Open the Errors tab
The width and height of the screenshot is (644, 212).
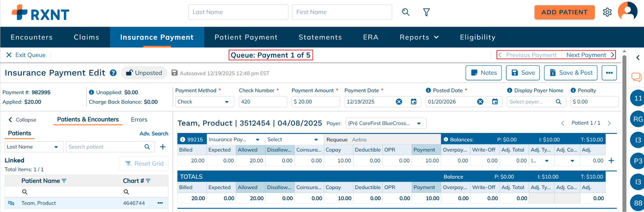[x=139, y=120]
